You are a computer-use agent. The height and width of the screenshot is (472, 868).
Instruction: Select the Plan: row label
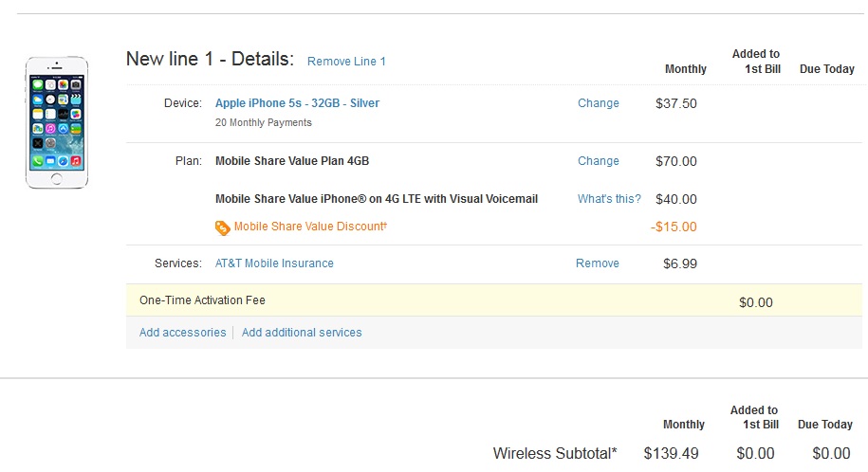click(188, 161)
